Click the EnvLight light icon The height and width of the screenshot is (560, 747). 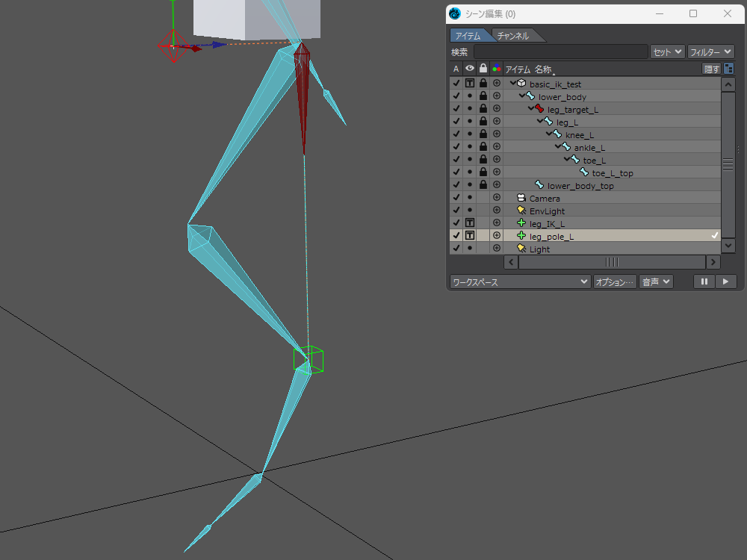521,211
